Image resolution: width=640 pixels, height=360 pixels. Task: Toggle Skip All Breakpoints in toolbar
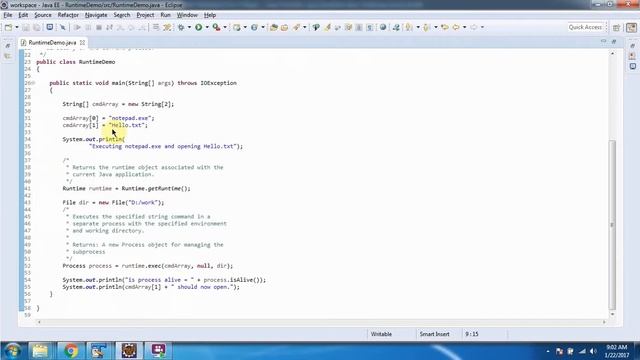tap(62, 27)
